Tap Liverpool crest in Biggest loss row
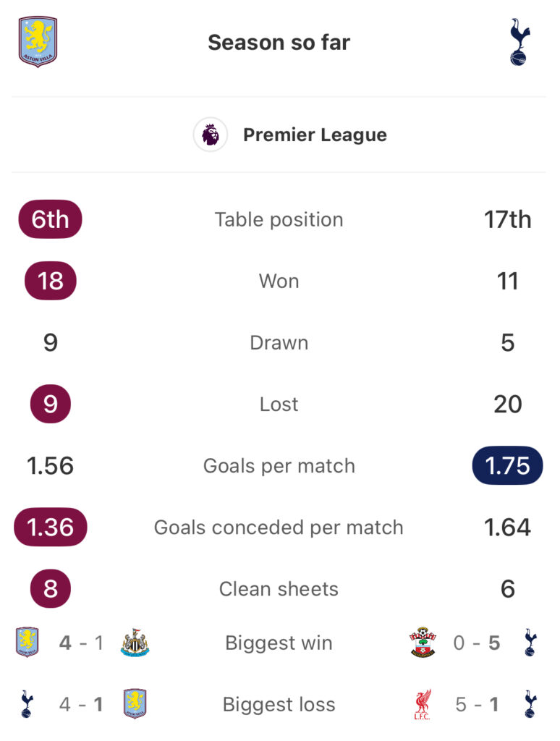The height and width of the screenshot is (741, 560). (x=423, y=704)
